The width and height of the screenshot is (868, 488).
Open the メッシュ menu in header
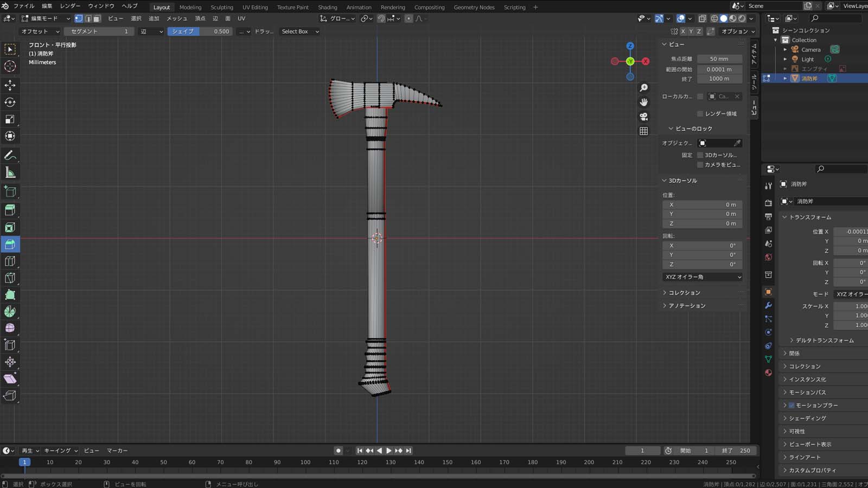(176, 18)
